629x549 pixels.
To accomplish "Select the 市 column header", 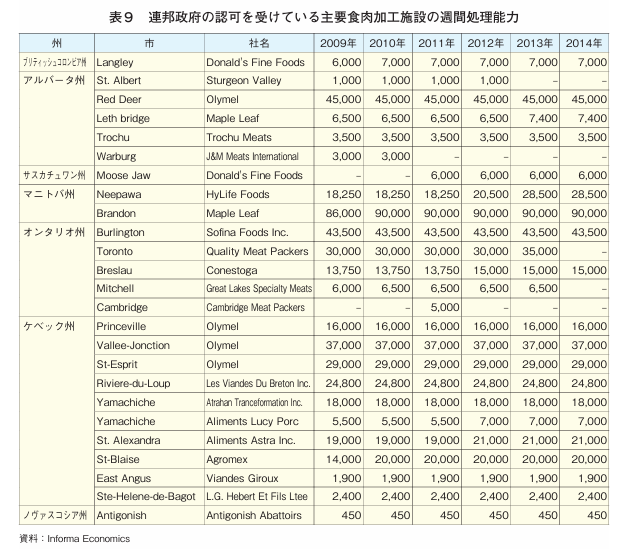I will click(x=149, y=43).
